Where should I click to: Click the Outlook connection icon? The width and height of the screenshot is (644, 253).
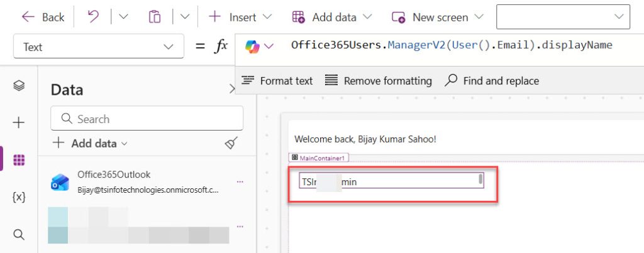pos(60,183)
